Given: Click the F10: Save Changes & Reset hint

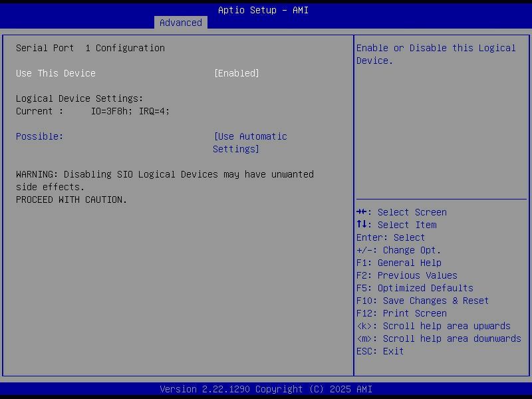Looking at the screenshot, I should point(422,301).
